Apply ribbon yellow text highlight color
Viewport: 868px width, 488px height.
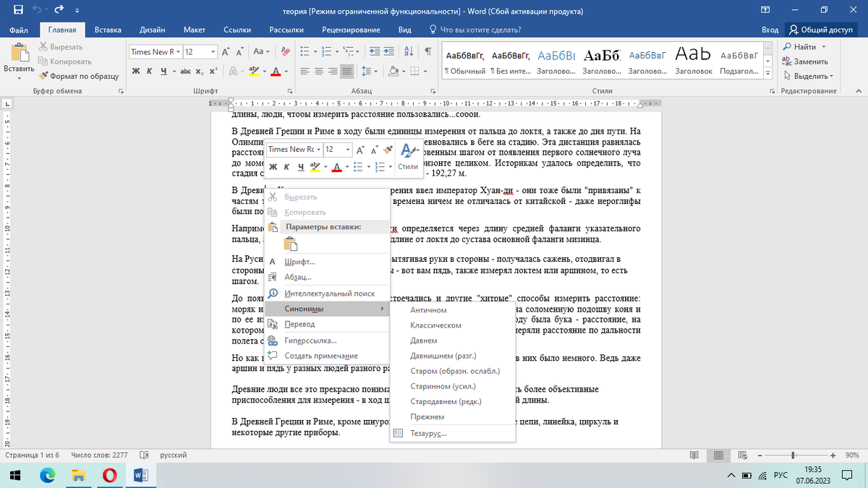[x=253, y=71]
